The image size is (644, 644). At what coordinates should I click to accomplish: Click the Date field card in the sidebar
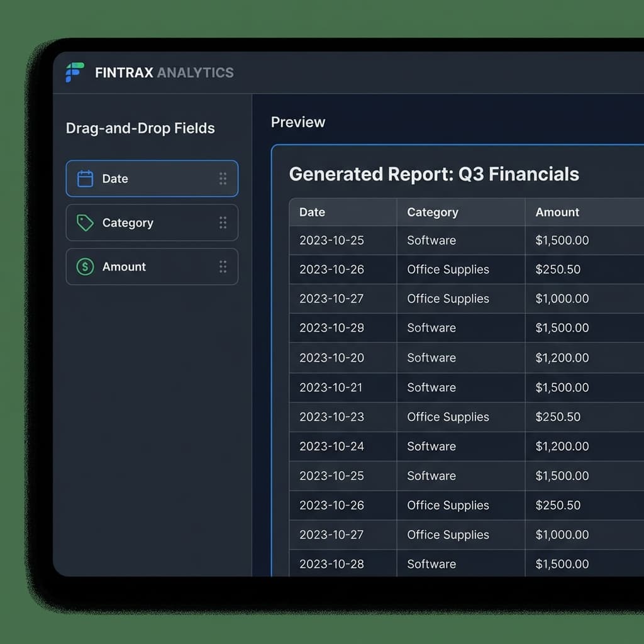[152, 179]
